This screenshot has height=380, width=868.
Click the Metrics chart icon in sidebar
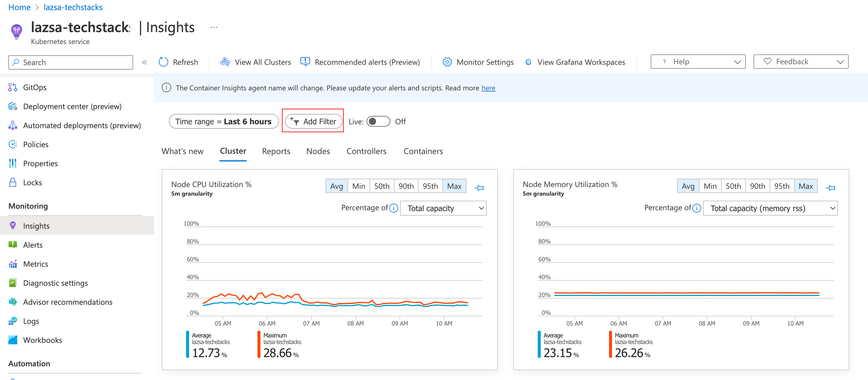pos(13,264)
